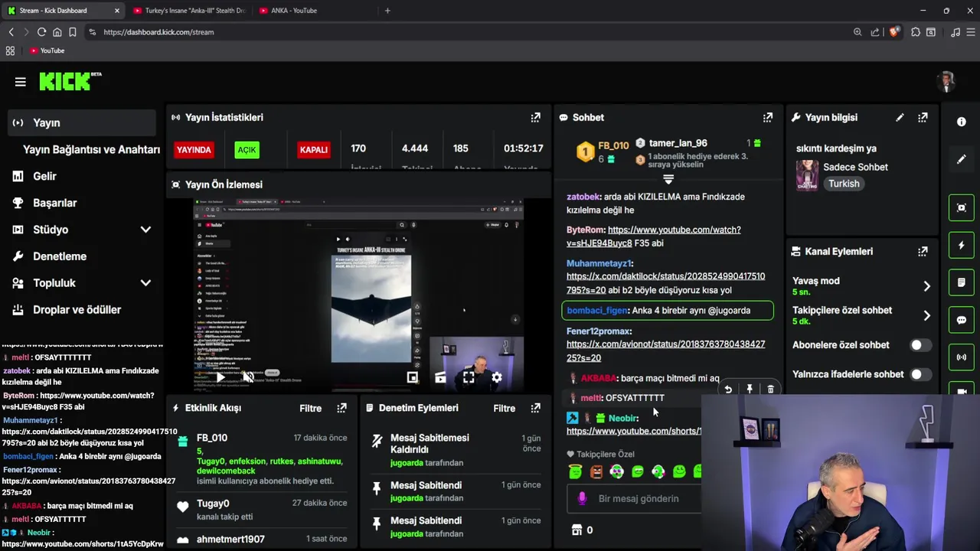Screen dimensions: 980x551
Task: Pop out the Denetim Eylemleri panel
Action: 535,408
